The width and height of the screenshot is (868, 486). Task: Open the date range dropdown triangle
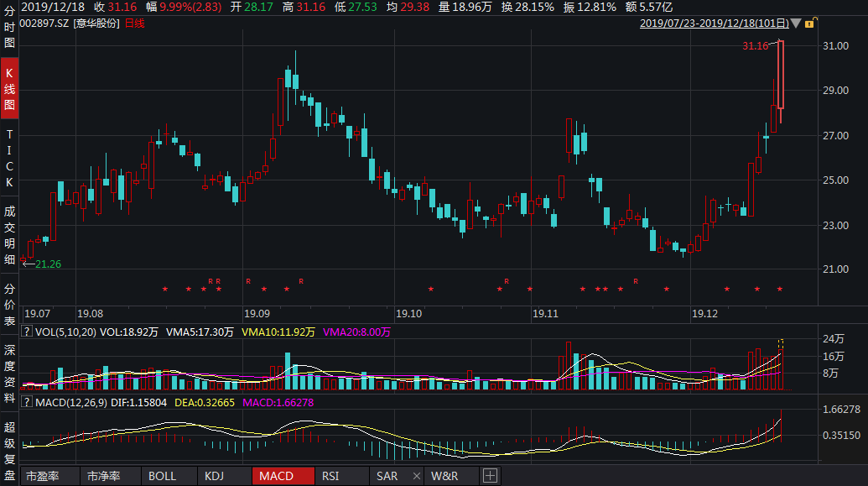pyautogui.click(x=795, y=24)
